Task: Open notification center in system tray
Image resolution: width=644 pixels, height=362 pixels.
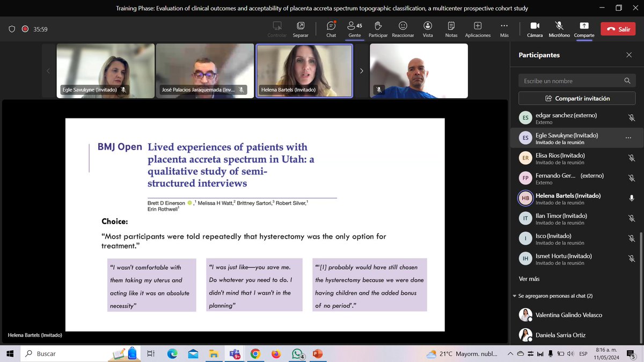Action: [631, 353]
